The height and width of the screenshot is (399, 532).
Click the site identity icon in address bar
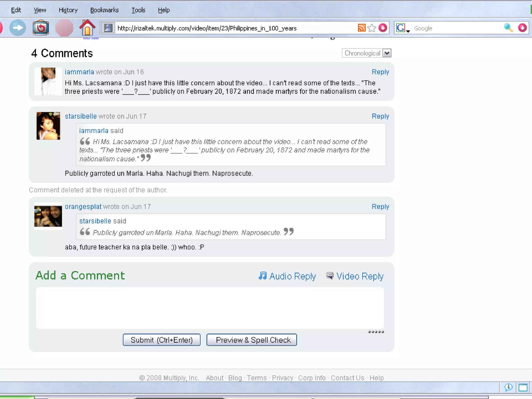point(108,28)
